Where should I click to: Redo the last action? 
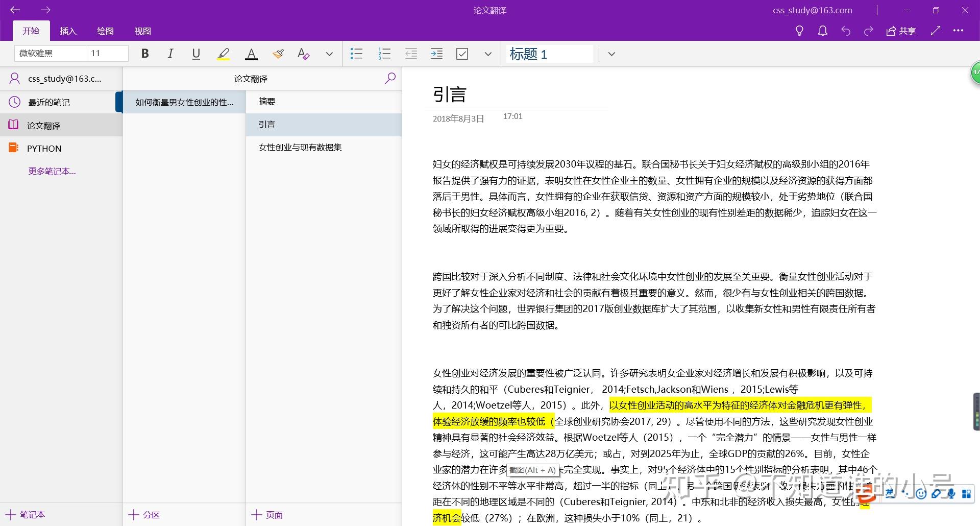coord(868,31)
